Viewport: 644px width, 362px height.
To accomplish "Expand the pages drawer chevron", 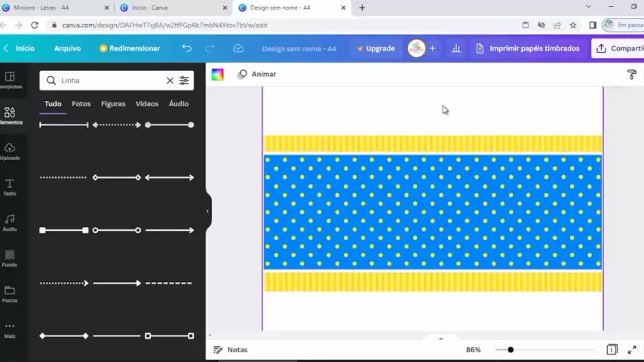I will [441, 339].
